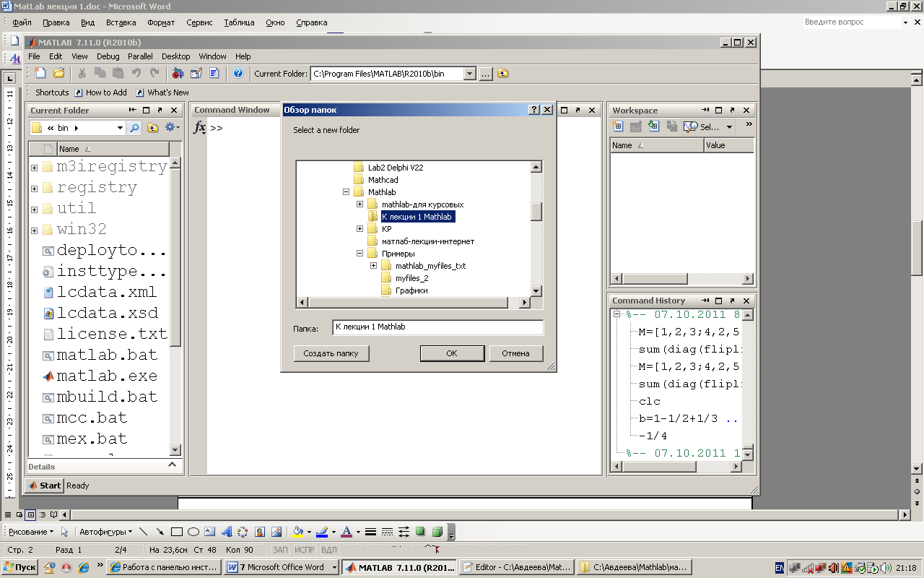The width and height of the screenshot is (924, 578).
Task: Select Lab2 Delphi V22 folder
Action: (x=396, y=168)
